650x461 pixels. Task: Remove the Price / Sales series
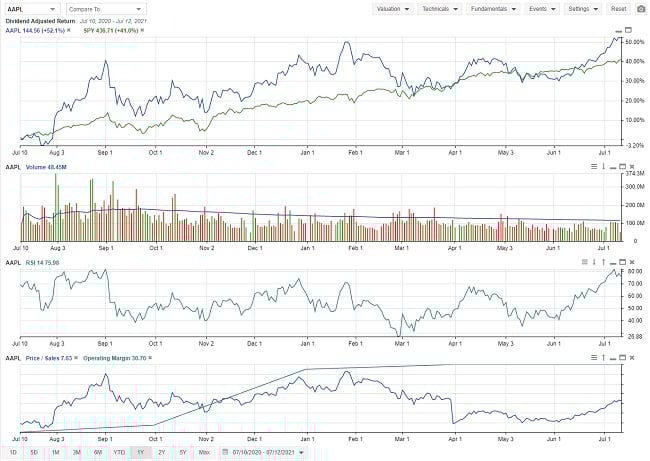click(76, 358)
